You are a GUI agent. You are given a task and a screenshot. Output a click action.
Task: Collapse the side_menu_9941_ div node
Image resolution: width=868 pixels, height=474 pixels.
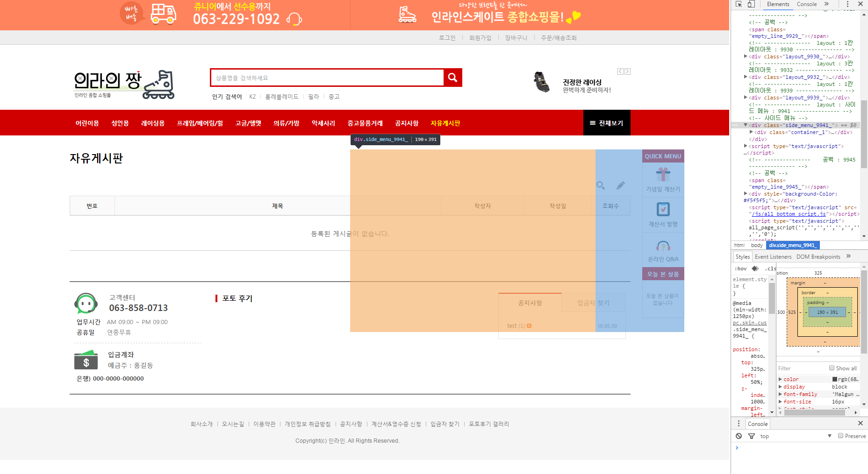(x=746, y=125)
